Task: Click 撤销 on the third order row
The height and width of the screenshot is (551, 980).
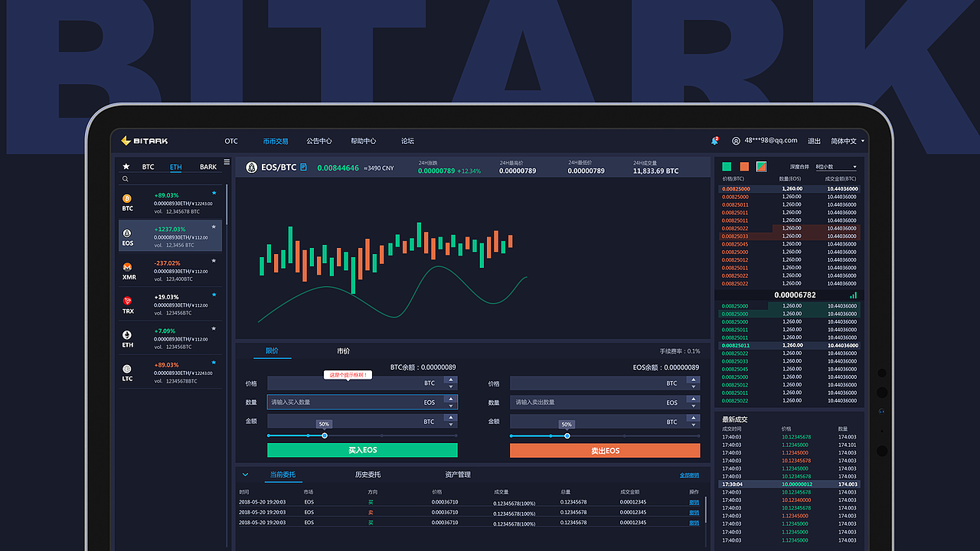Action: (694, 523)
